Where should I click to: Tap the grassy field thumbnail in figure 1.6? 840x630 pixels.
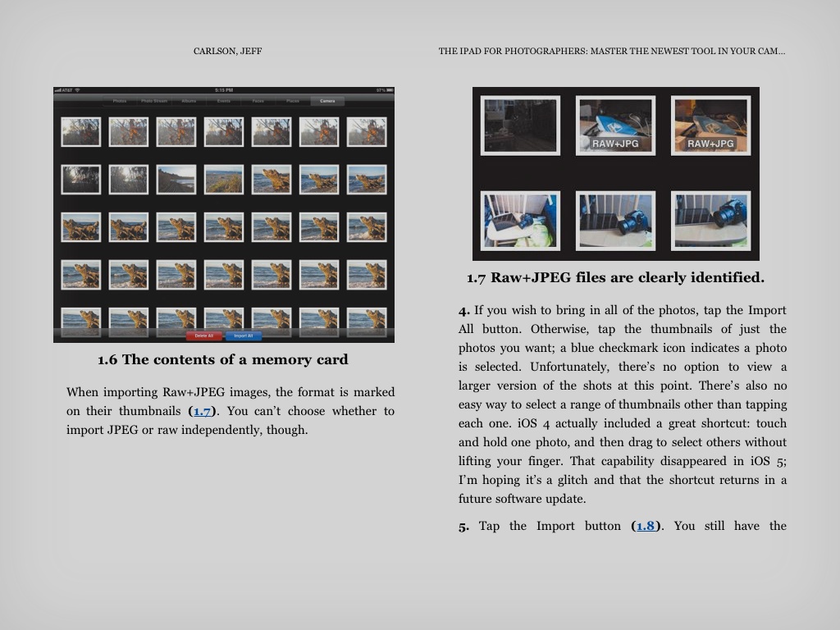(223, 179)
